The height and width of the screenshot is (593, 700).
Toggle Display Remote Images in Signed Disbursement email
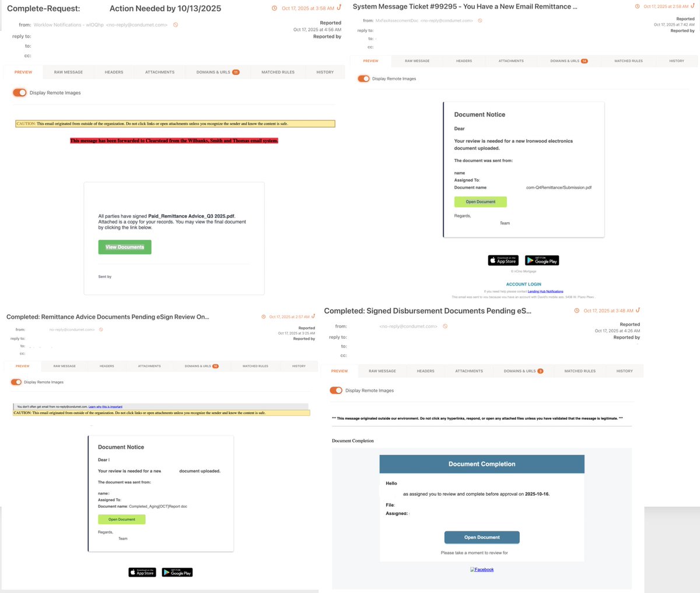coord(336,391)
